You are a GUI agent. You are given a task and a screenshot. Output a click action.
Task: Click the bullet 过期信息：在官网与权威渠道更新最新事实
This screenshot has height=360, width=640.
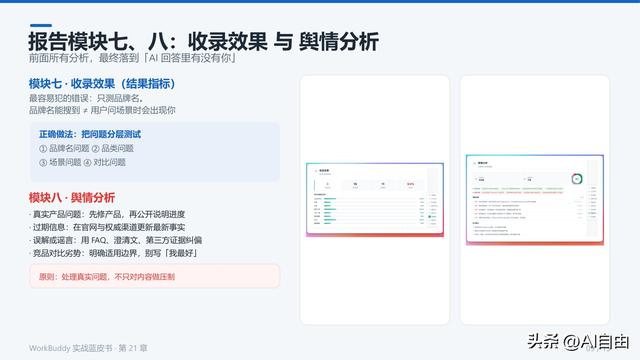[x=107, y=227]
